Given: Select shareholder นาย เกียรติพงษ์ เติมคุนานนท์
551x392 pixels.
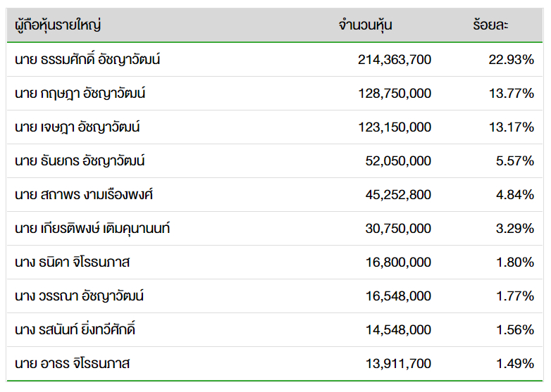Looking at the screenshot, I should [x=92, y=229].
